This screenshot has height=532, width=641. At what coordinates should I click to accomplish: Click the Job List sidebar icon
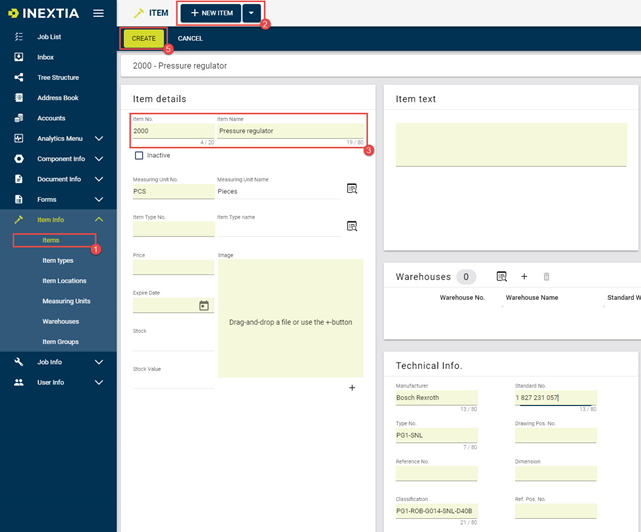pyautogui.click(x=19, y=37)
